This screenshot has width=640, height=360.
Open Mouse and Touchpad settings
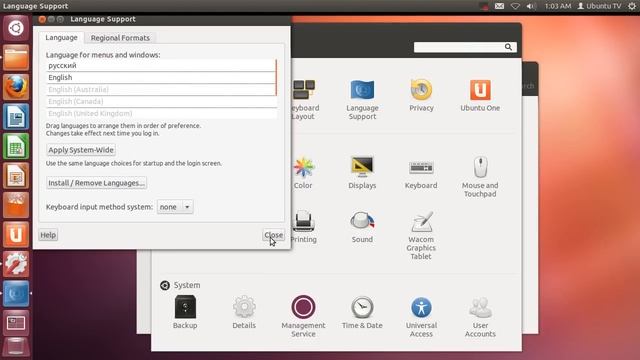point(480,177)
